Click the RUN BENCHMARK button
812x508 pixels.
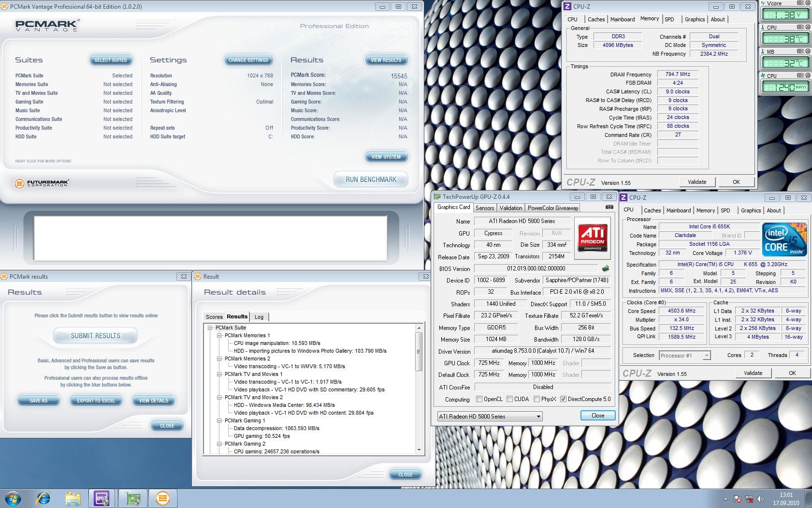(x=371, y=179)
